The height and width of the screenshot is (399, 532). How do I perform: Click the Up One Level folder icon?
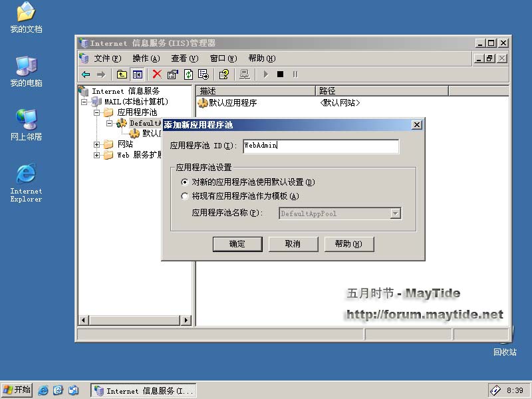pyautogui.click(x=122, y=74)
